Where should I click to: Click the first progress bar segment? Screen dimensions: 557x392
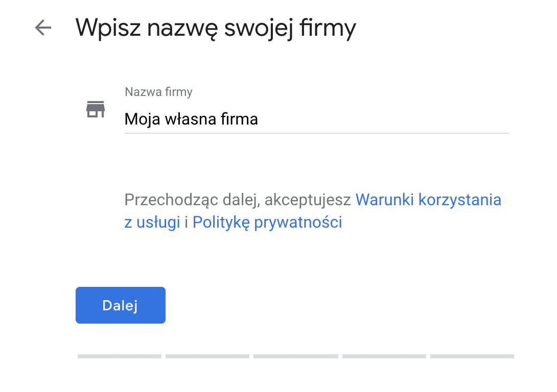point(119,357)
